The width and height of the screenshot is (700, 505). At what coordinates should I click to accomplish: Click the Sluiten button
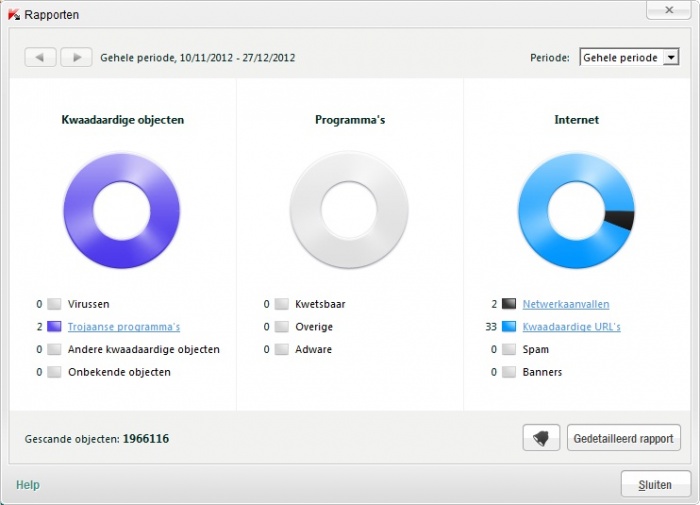coord(655,484)
